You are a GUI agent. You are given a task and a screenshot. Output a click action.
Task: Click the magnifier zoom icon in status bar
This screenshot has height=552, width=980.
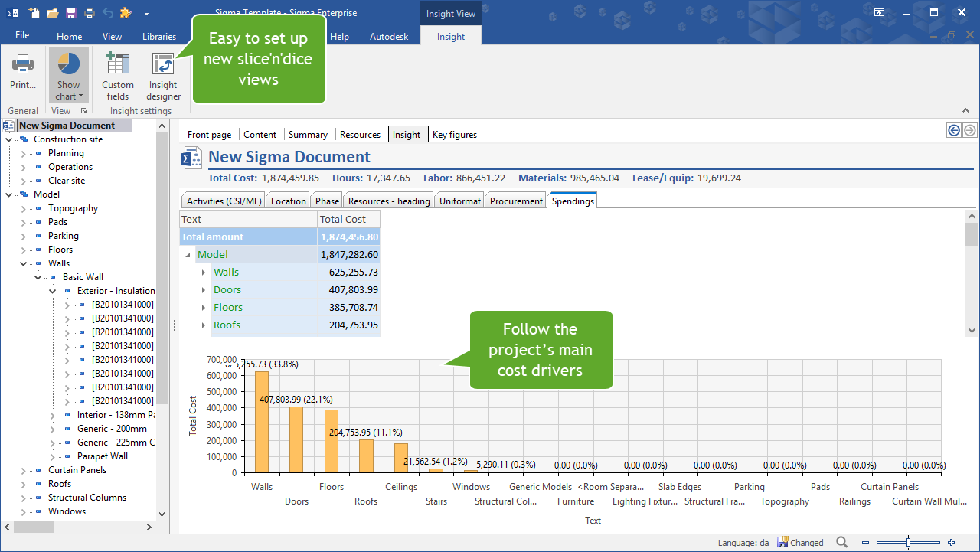[841, 542]
